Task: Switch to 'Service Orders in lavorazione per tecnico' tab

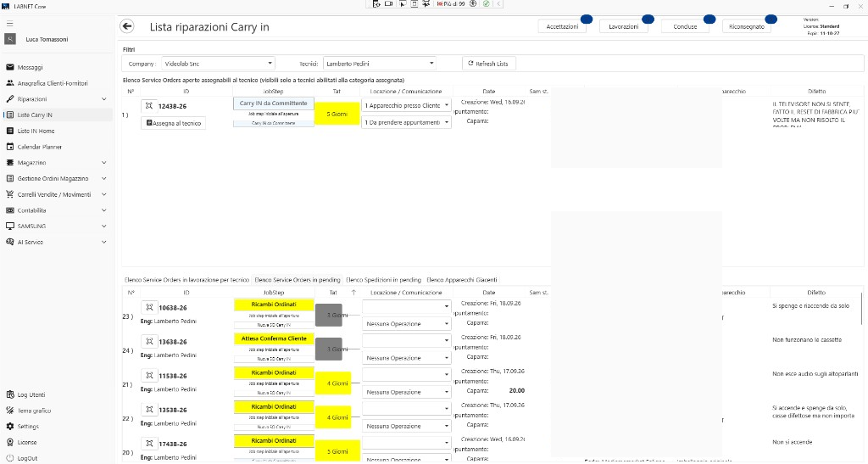Action: tap(187, 280)
